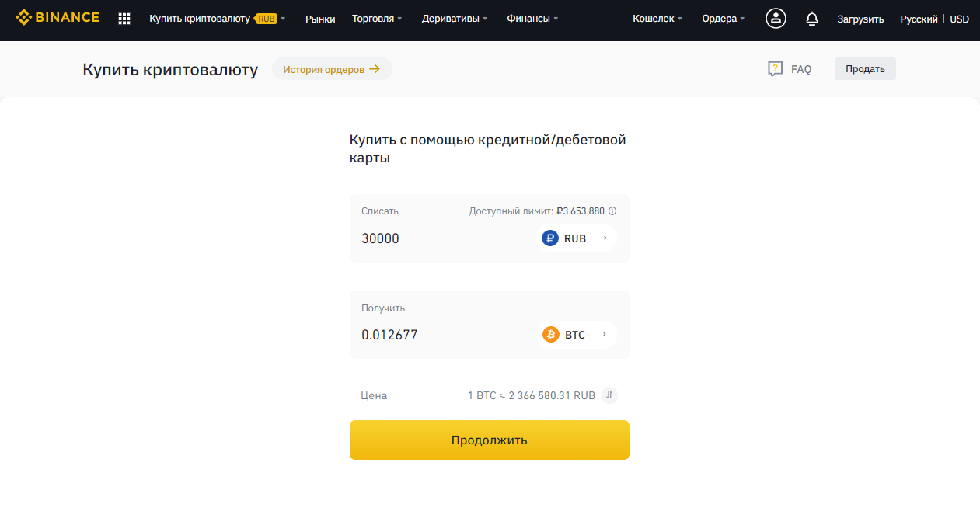Click the ruble currency icon
Screen dimensions: 980x515
(x=550, y=238)
